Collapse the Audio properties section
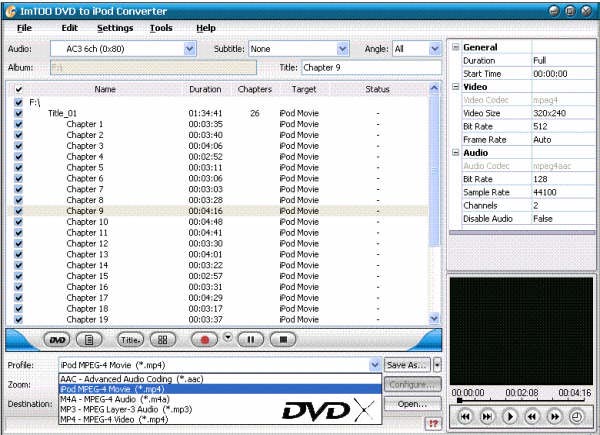 tap(455, 153)
